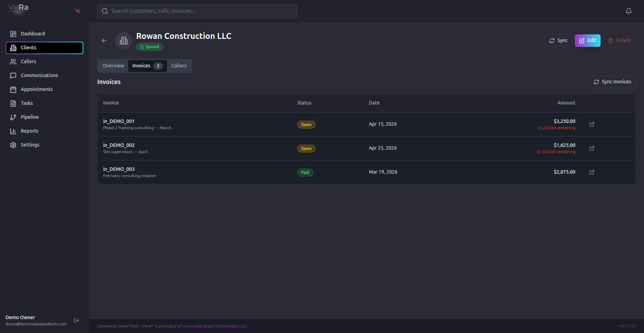Click the Sync button for client
The height and width of the screenshot is (333, 644).
point(558,41)
